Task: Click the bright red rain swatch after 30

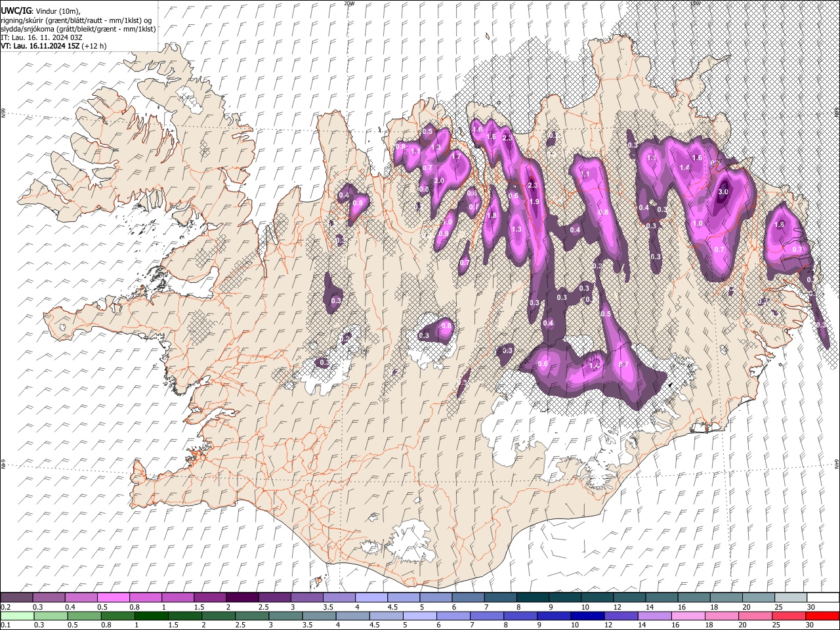Action: click(x=823, y=616)
